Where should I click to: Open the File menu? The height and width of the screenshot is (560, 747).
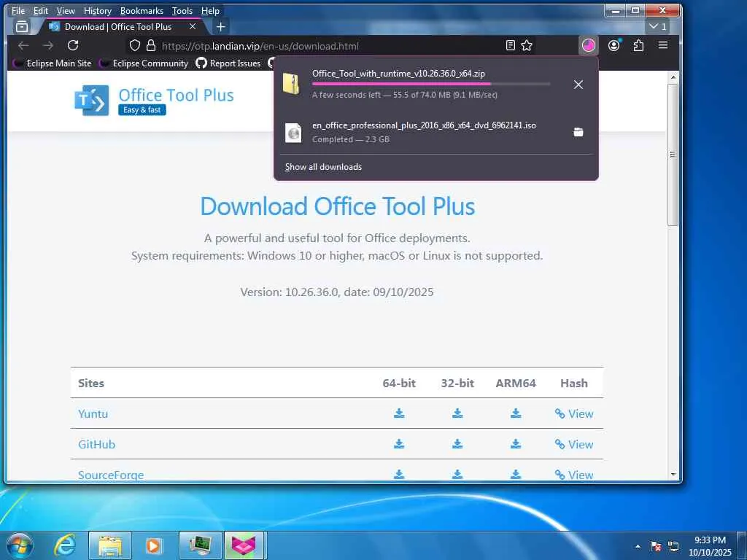pyautogui.click(x=18, y=10)
